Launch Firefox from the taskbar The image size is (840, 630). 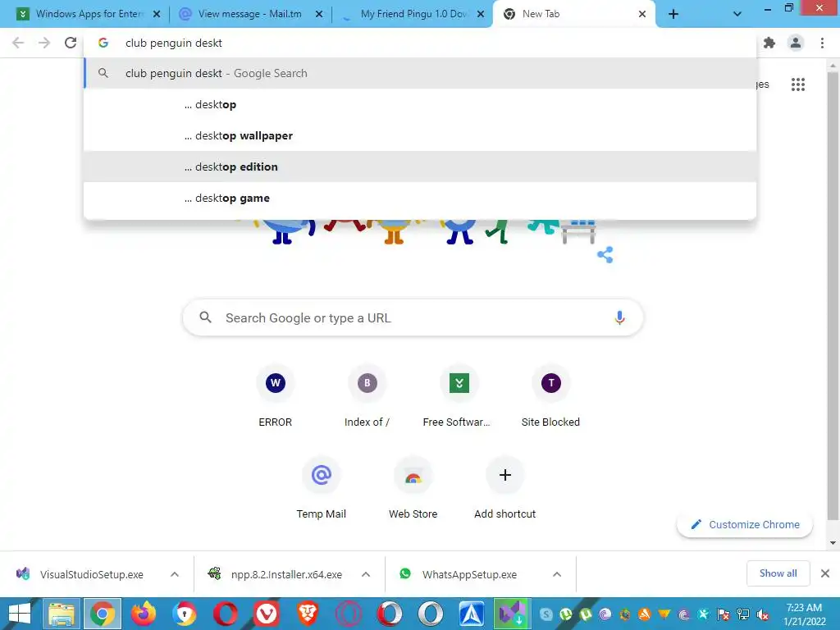pos(144,614)
